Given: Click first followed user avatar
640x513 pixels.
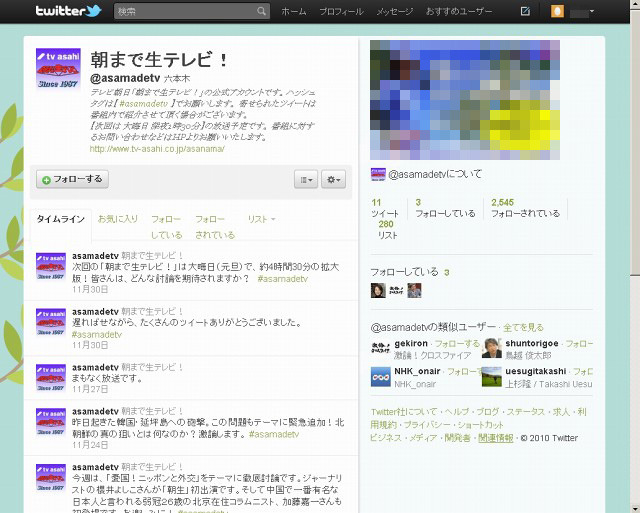Looking at the screenshot, I should coord(378,291).
